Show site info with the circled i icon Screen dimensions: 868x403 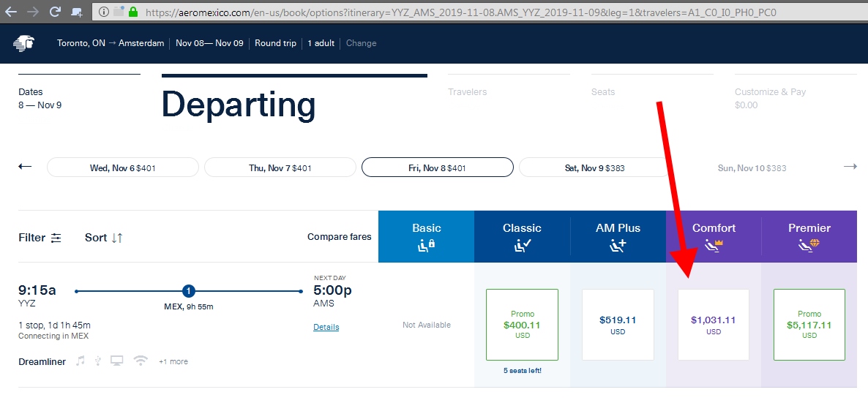104,12
